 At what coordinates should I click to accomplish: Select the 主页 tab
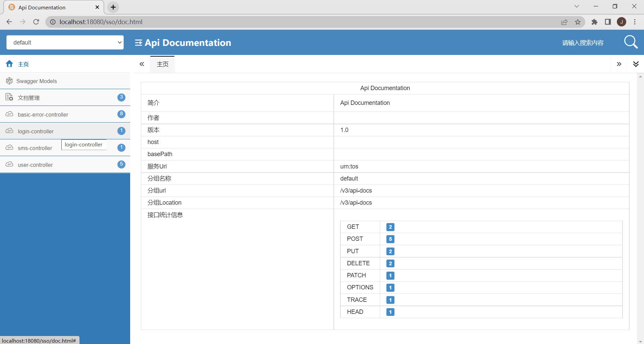coord(162,64)
